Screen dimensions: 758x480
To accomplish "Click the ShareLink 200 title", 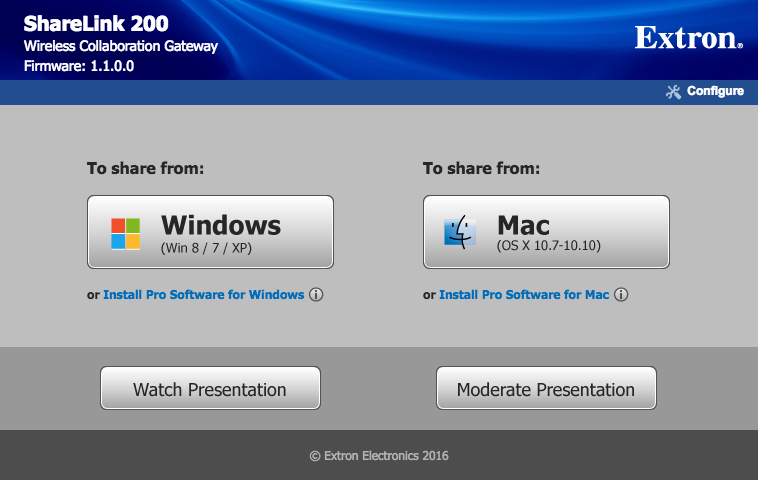I will (x=96, y=24).
